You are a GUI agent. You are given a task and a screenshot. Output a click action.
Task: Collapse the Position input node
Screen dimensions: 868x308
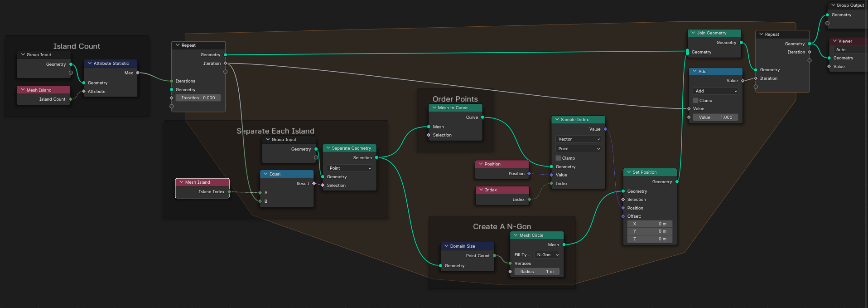[x=481, y=164]
